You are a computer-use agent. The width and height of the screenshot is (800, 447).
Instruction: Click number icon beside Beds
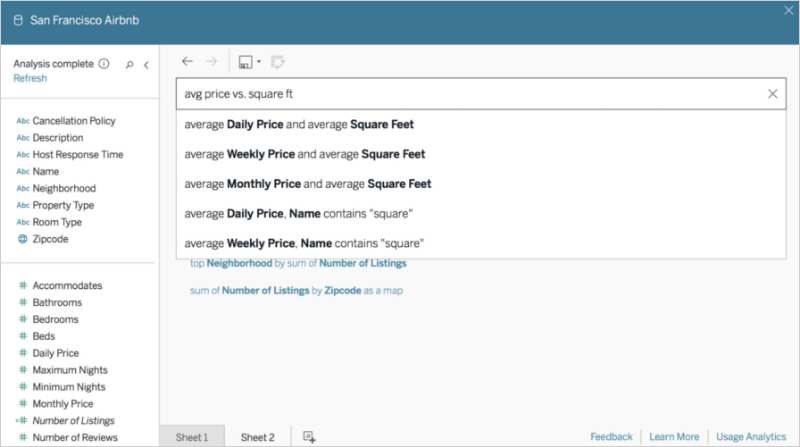pos(23,336)
